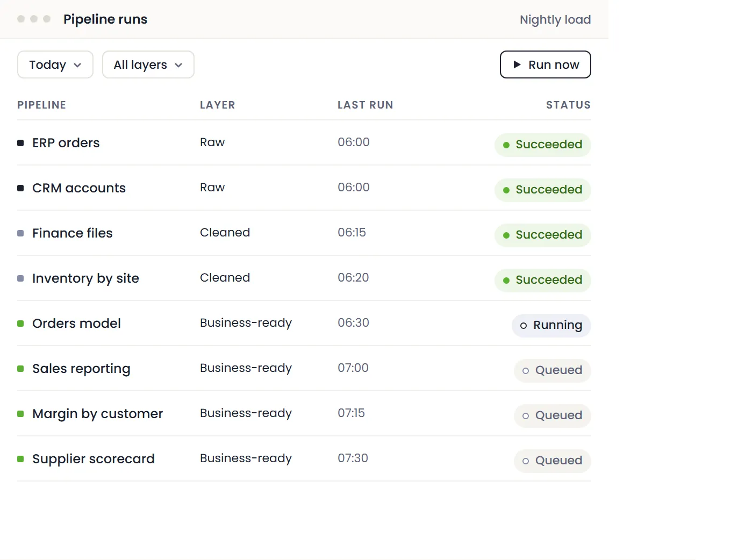Click the 07:15 last run time

[351, 413]
